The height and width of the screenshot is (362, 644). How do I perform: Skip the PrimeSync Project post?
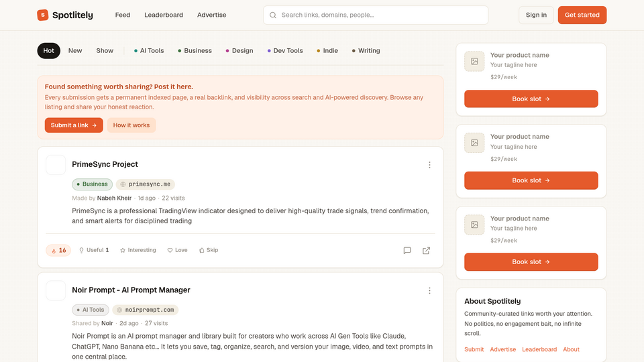pyautogui.click(x=209, y=250)
